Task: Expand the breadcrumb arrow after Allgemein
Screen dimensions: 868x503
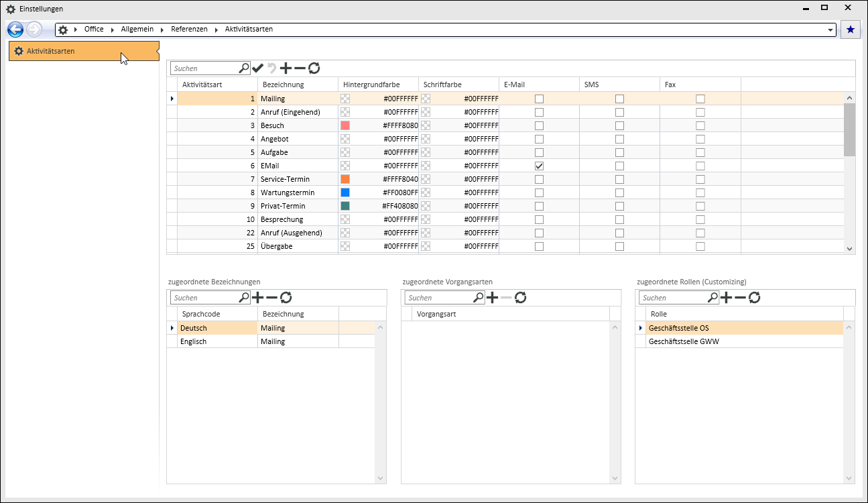Action: (x=163, y=30)
